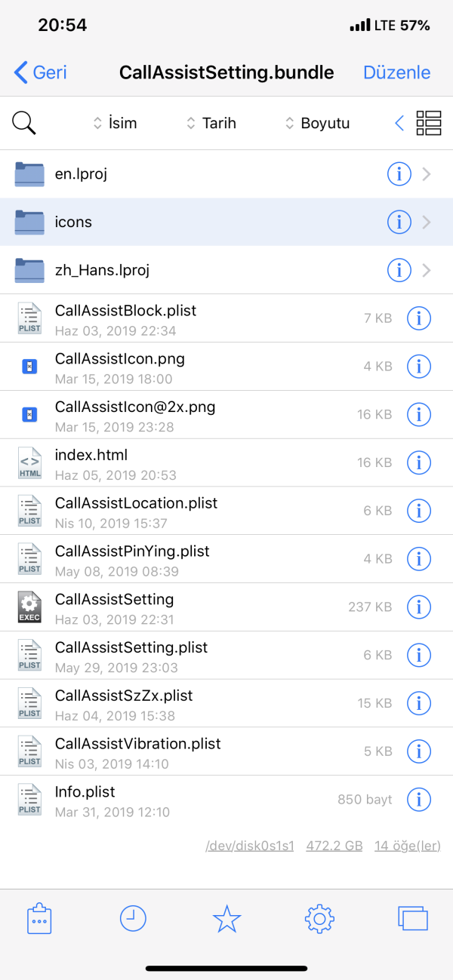
Task: Tap the Düzenle edit button
Action: [x=396, y=72]
